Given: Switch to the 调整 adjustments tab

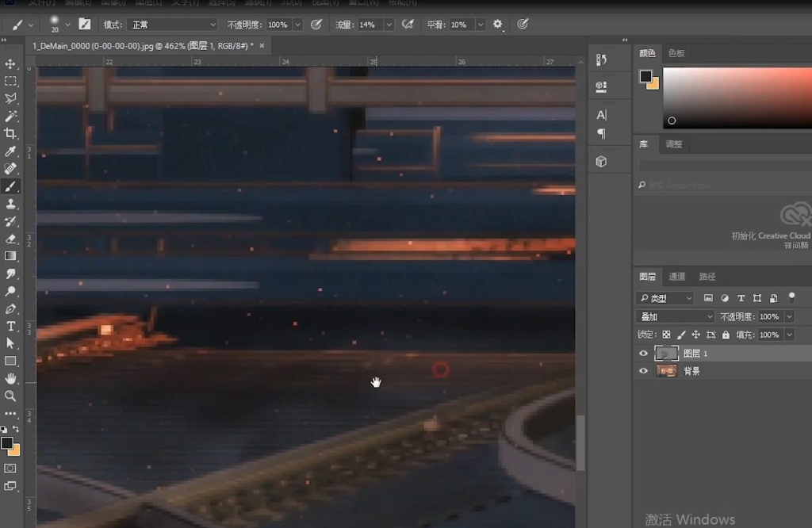Looking at the screenshot, I should 674,144.
